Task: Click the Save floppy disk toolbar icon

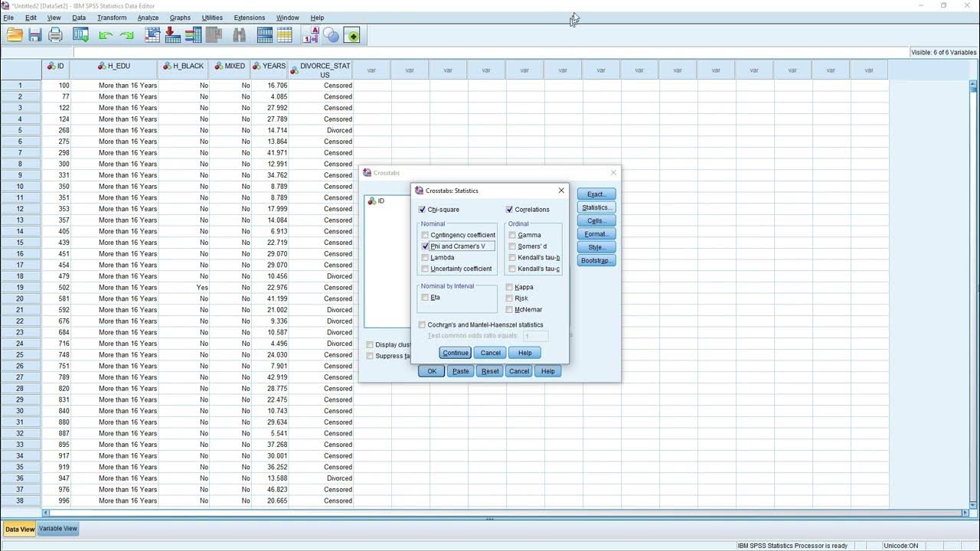Action: 35,34
